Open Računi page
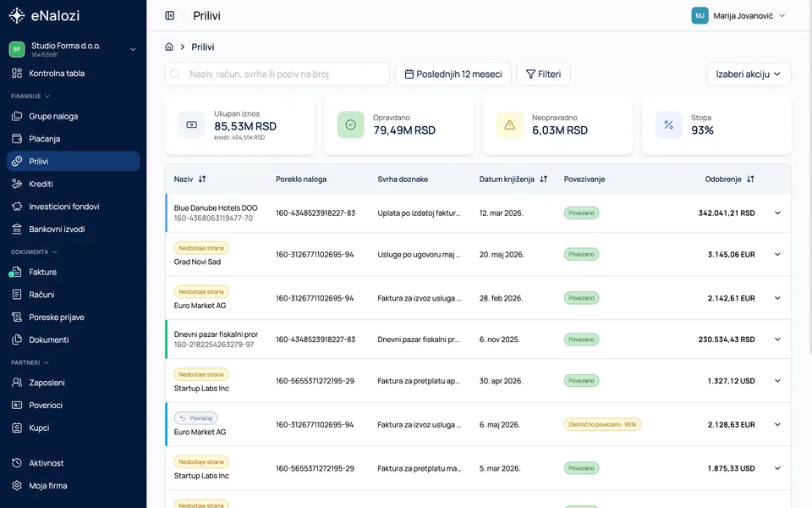This screenshot has width=812, height=508. coord(73,295)
